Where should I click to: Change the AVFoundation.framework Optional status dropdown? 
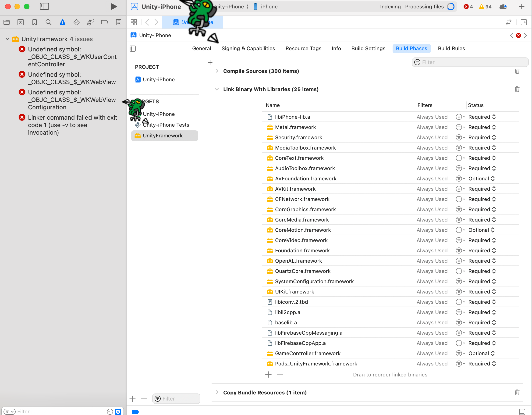pyautogui.click(x=481, y=179)
